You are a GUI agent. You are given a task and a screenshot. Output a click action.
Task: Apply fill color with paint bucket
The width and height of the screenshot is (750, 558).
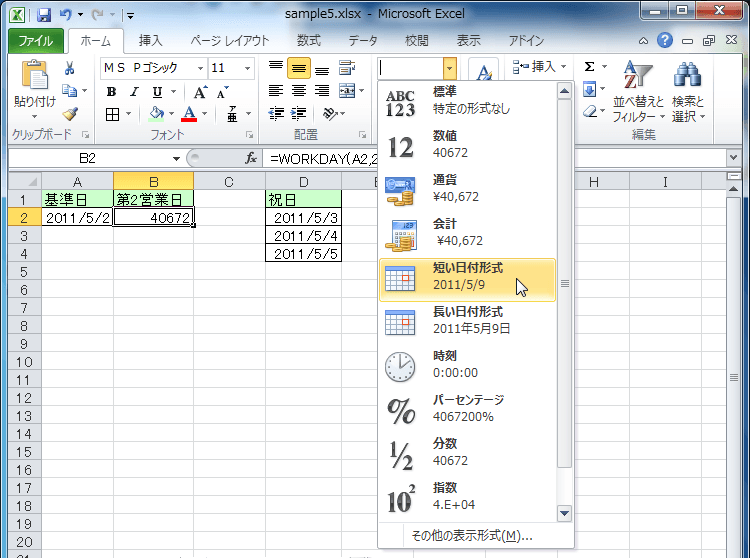pyautogui.click(x=156, y=114)
